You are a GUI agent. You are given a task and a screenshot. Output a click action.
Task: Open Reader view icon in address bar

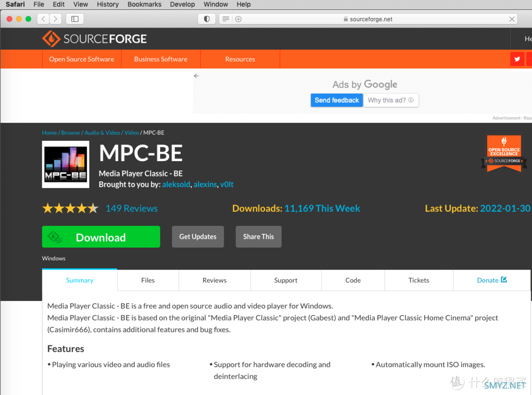pyautogui.click(x=226, y=19)
